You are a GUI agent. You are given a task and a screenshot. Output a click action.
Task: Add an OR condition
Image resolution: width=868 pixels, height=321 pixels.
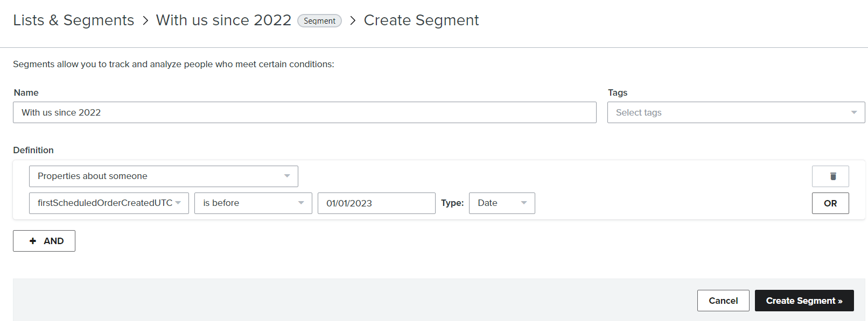(830, 203)
